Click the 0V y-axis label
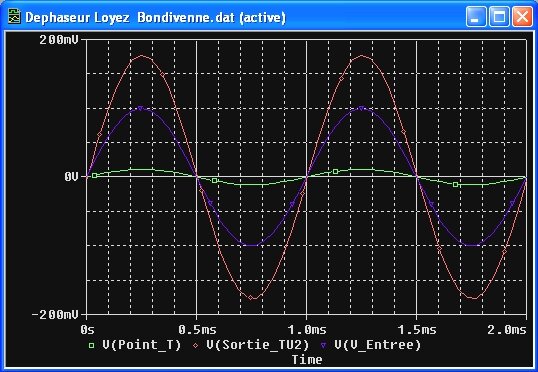The image size is (538, 372). click(x=71, y=177)
